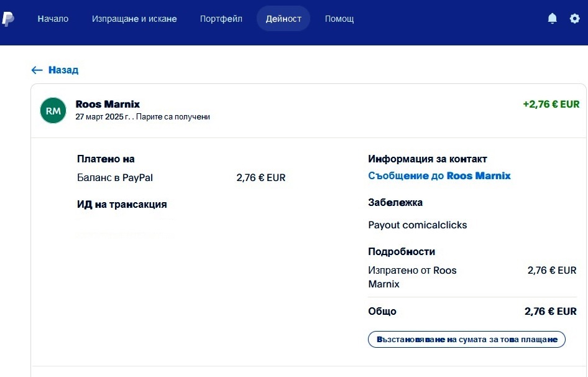Click the Баланс в PayPal label
The image size is (588, 377).
coord(115,177)
